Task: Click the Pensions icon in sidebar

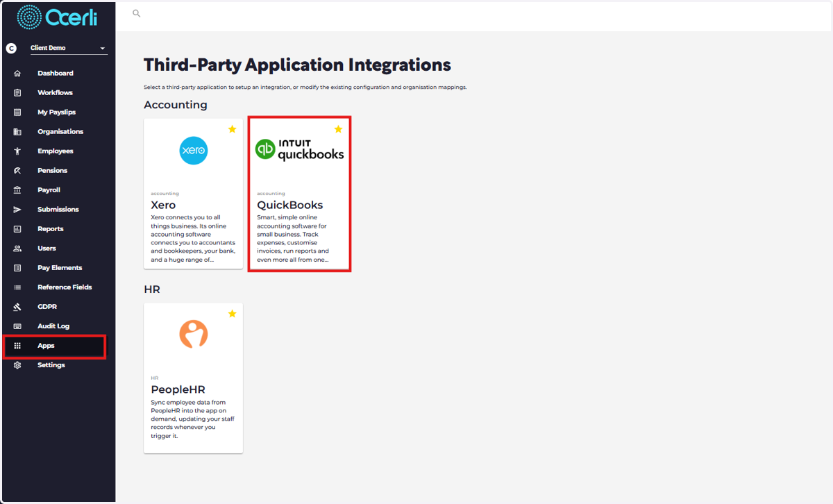Action: (x=17, y=171)
